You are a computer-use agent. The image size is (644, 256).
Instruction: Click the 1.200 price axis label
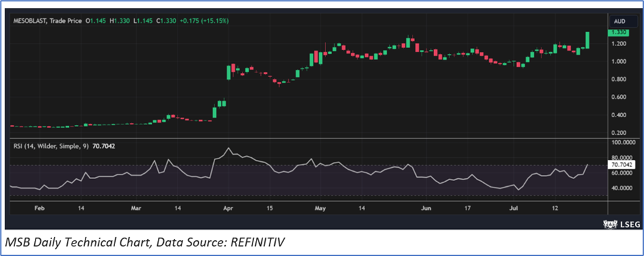click(x=618, y=43)
